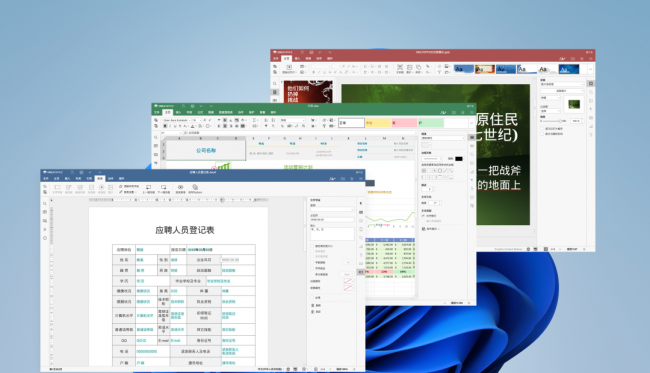Open slide settings icon in presentation right sidebar

pyautogui.click(x=591, y=83)
